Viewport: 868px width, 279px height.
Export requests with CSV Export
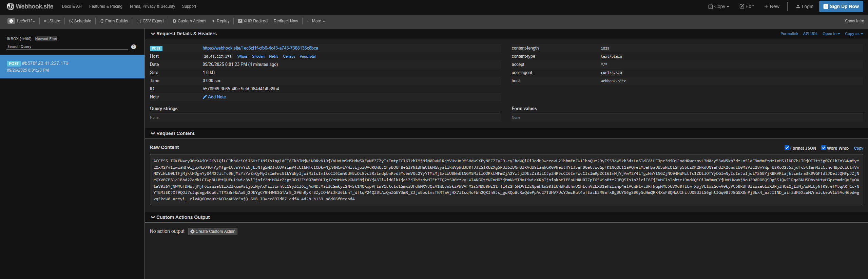coord(150,21)
